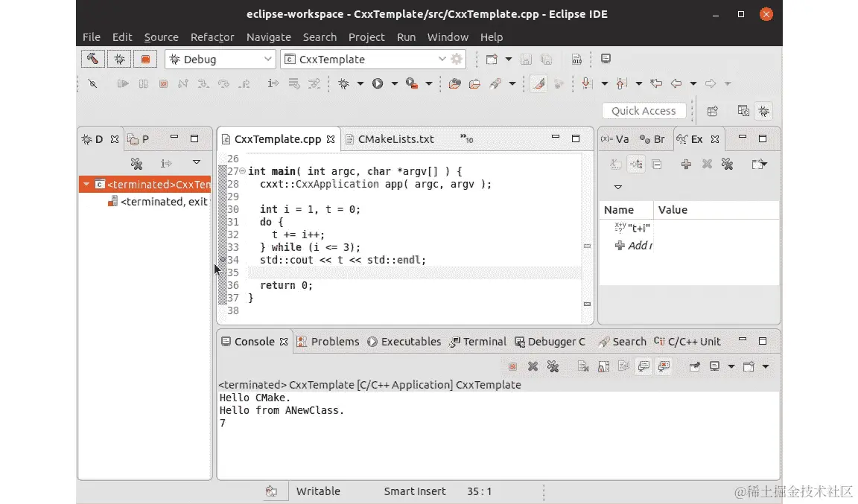Viewport: 858px width, 504px height.
Task: Open the dropdown arrow beside New icon
Action: [509, 59]
